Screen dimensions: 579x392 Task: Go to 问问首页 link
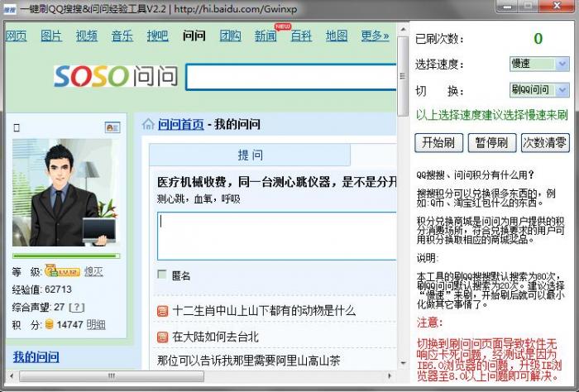pyautogui.click(x=181, y=124)
